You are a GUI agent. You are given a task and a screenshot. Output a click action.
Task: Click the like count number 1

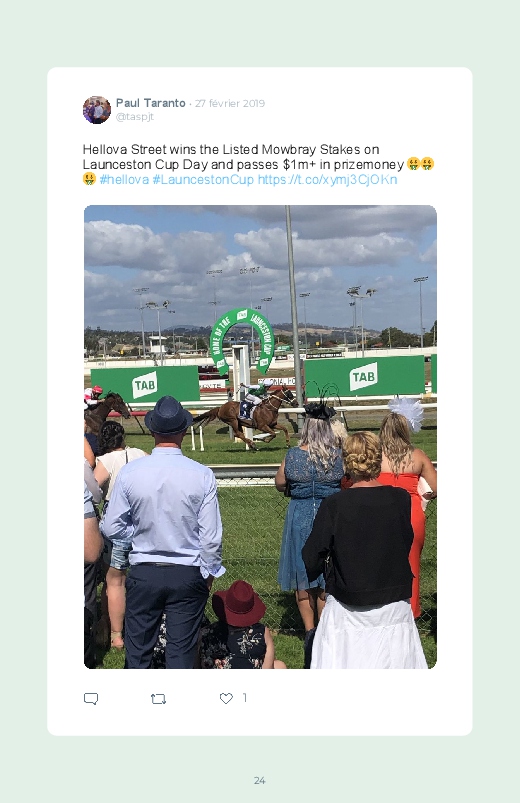coord(245,698)
